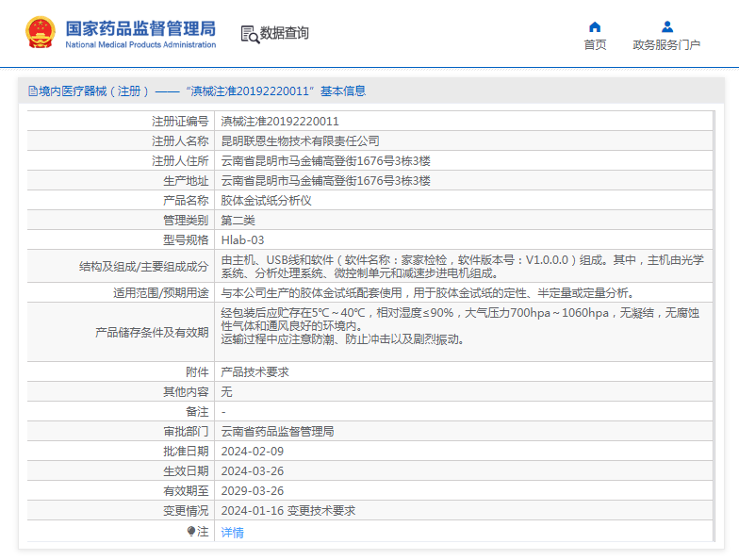Viewport: 739px width, 560px height.
Task: Click the 产品储存条件及有效期 row label
Action: (152, 333)
